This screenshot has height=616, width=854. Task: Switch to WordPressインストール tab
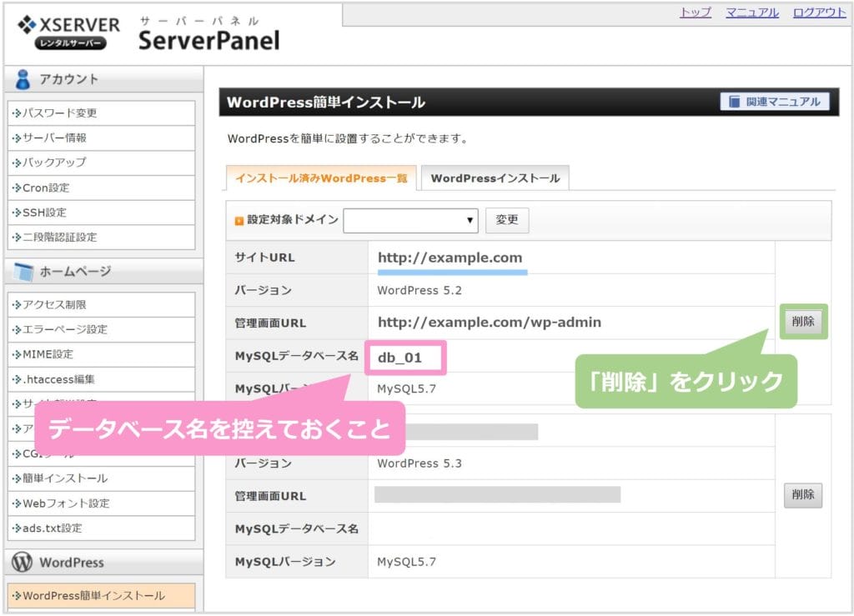495,178
